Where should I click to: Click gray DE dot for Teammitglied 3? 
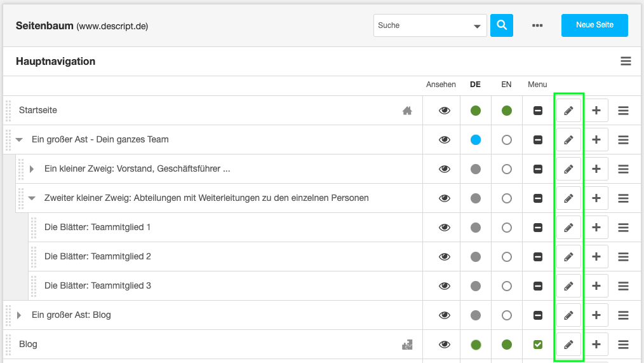click(475, 285)
